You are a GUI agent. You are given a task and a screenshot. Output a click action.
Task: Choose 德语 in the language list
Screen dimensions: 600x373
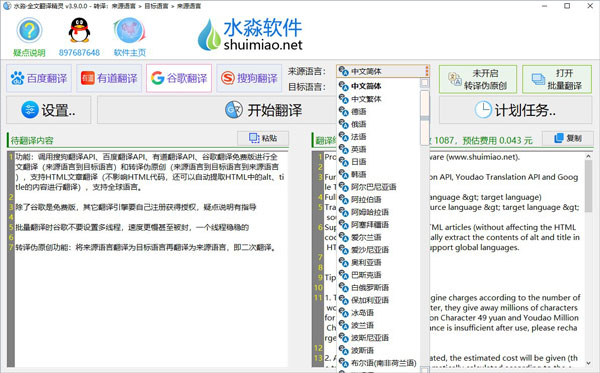[378, 111]
